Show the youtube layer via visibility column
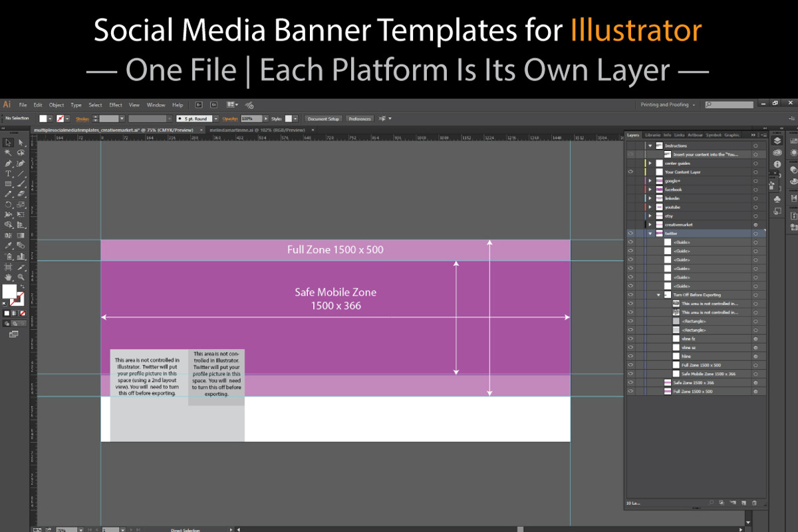Screen dimensions: 798x532 (630, 207)
